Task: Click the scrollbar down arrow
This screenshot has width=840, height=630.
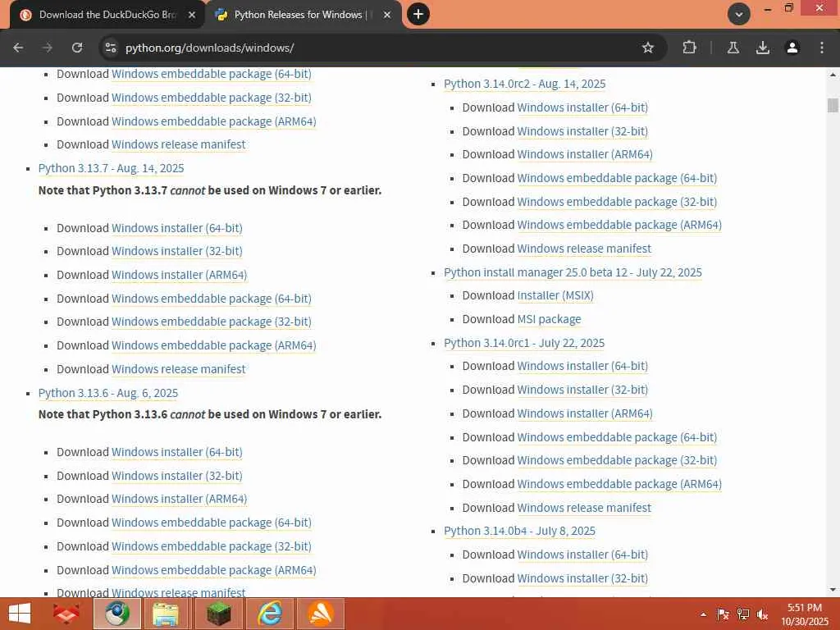Action: coord(833,590)
